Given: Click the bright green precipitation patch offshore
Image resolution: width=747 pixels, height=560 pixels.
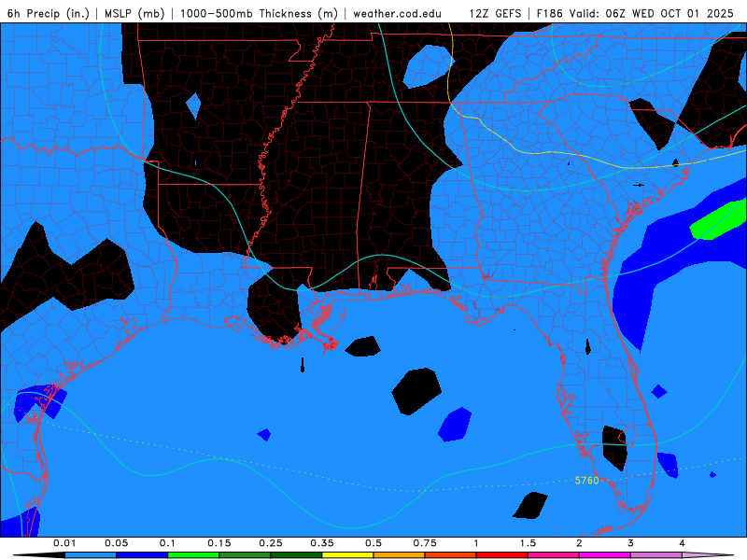Looking at the screenshot, I should pos(718,220).
